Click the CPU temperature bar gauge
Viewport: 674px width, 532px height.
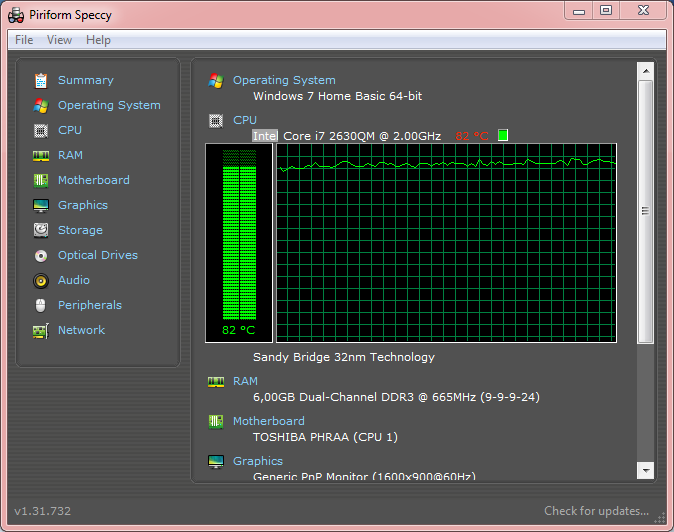(x=239, y=243)
